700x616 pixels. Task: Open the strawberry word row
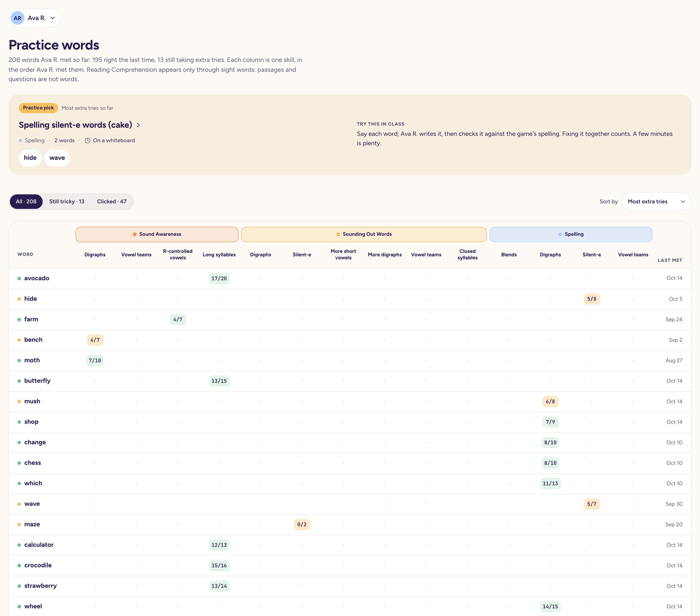(350, 586)
